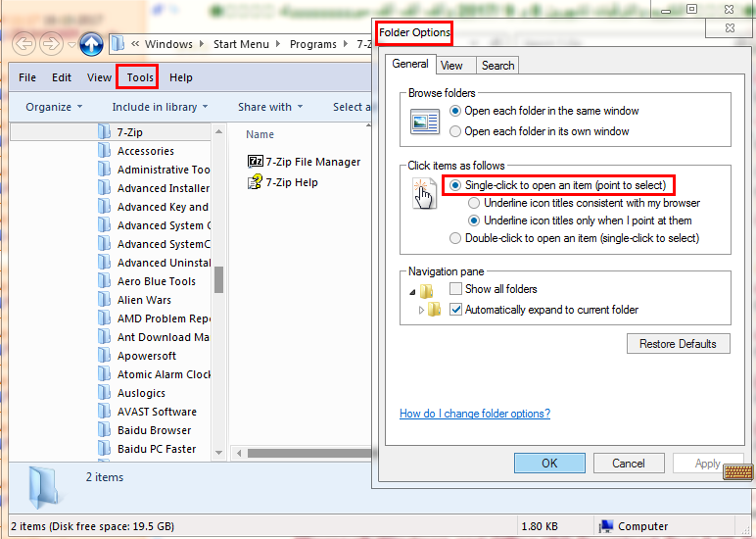Click Restore Defaults button
Image resolution: width=756 pixels, height=539 pixels.
[678, 344]
